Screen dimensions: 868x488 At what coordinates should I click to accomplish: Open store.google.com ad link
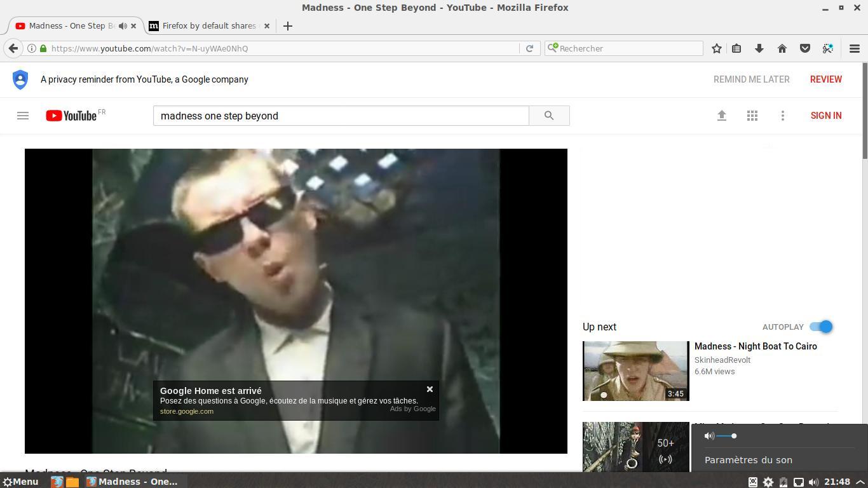187,411
